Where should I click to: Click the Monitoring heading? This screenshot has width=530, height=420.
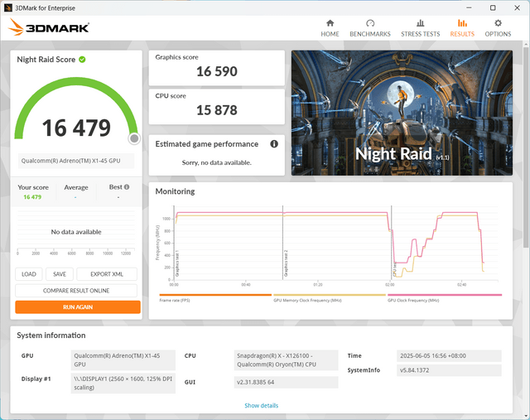175,191
